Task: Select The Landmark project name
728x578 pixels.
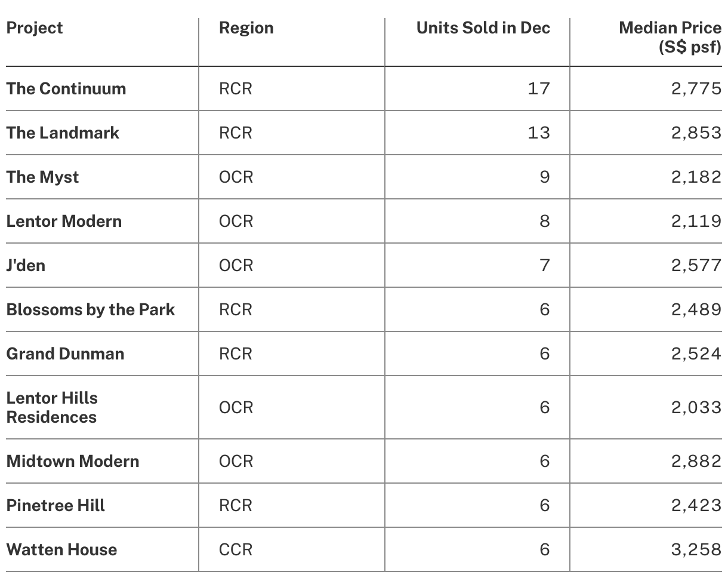Action: (x=63, y=133)
